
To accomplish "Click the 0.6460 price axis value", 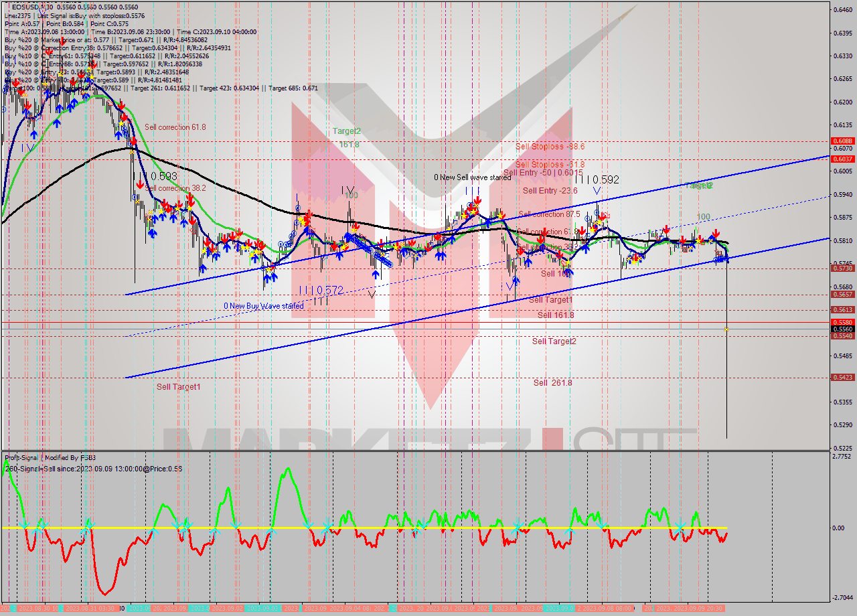I will (x=842, y=9).
